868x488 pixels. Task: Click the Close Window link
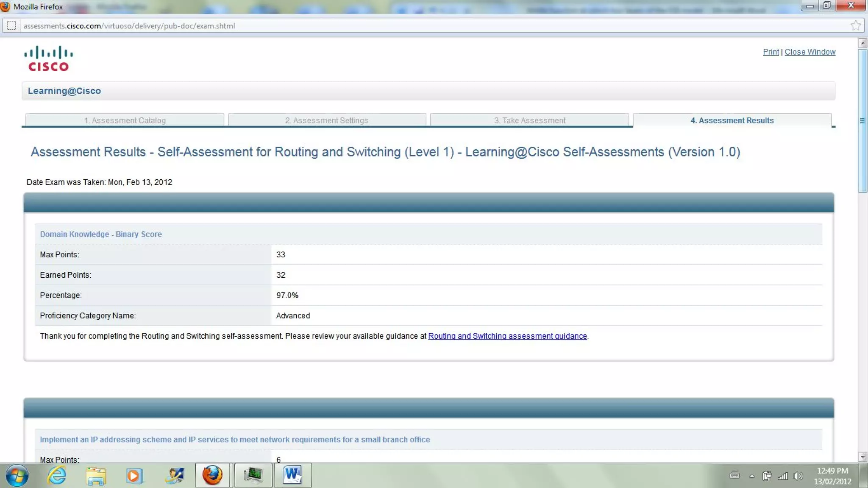[x=810, y=52]
